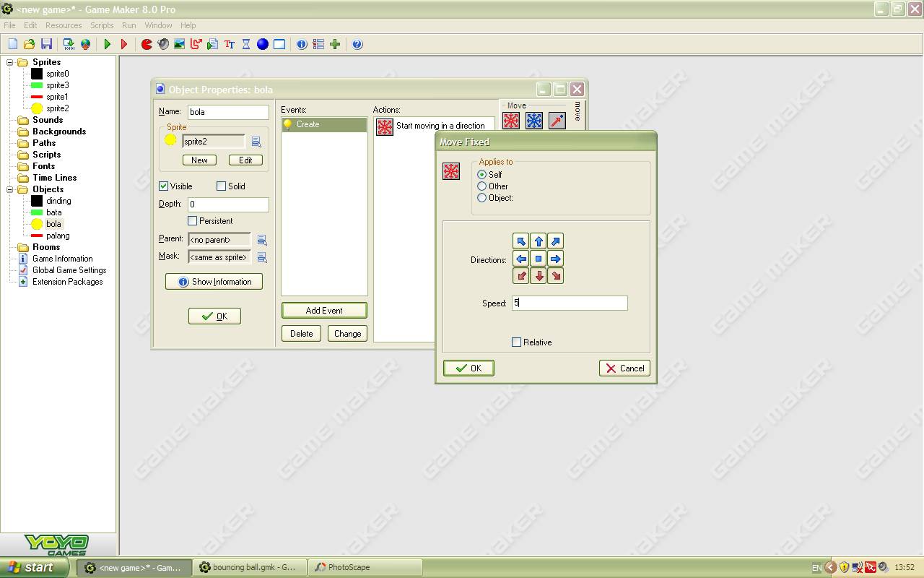Click extension packages green plus icon
The image size is (924, 578).
pos(335,44)
